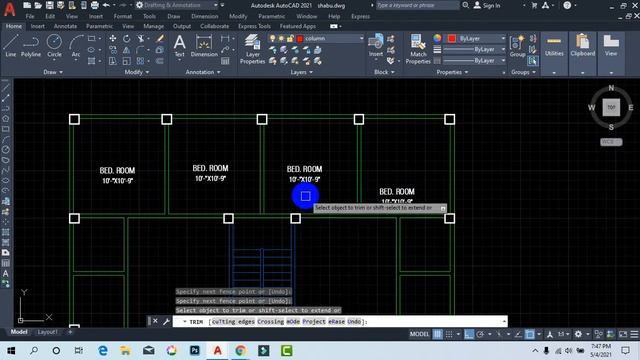
Task: Select the Stretch tool
Action: tap(113, 61)
